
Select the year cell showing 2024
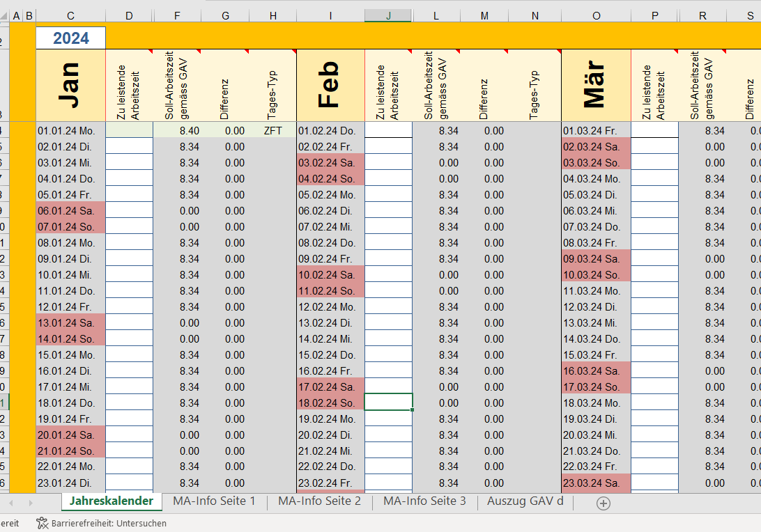point(71,38)
